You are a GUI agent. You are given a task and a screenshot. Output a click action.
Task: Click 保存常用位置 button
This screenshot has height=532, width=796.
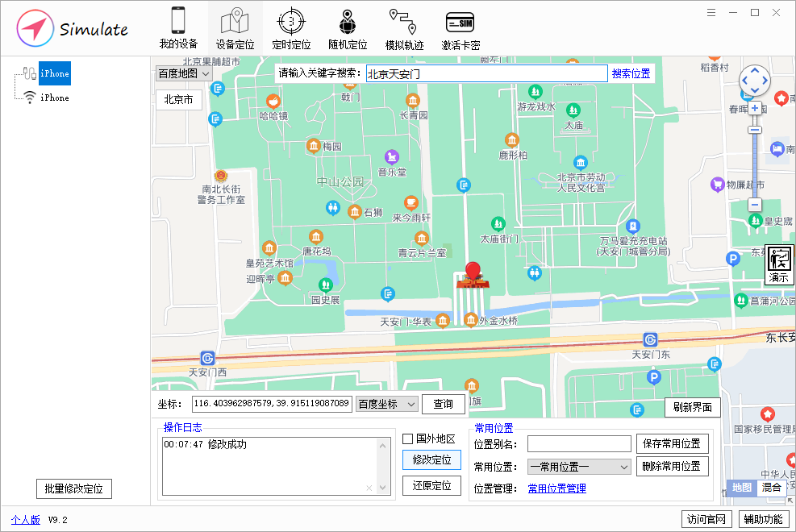click(x=672, y=444)
